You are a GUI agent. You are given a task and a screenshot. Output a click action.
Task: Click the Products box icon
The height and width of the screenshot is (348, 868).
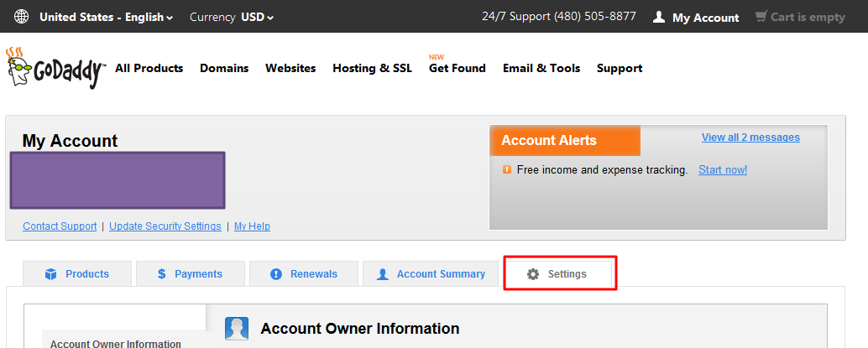tap(51, 274)
